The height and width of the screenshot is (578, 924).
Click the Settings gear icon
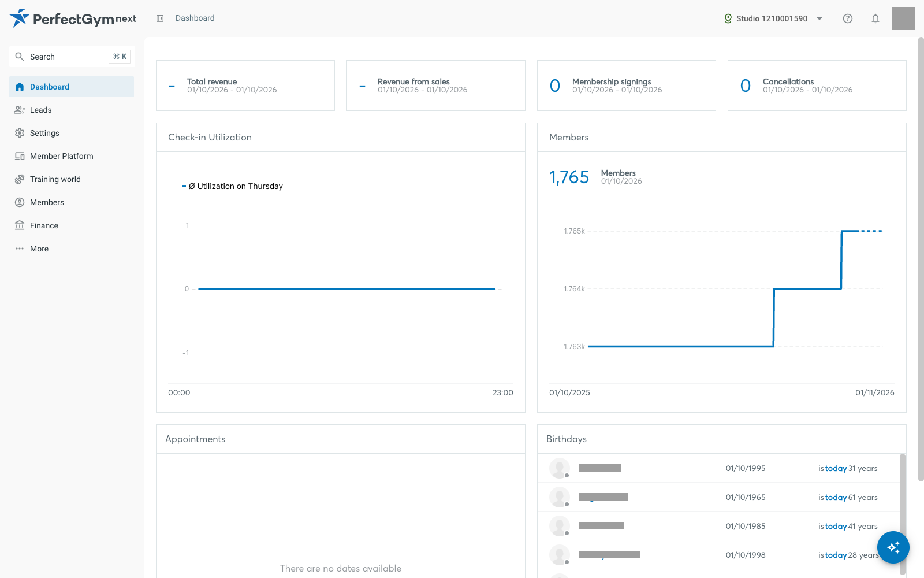tap(20, 133)
